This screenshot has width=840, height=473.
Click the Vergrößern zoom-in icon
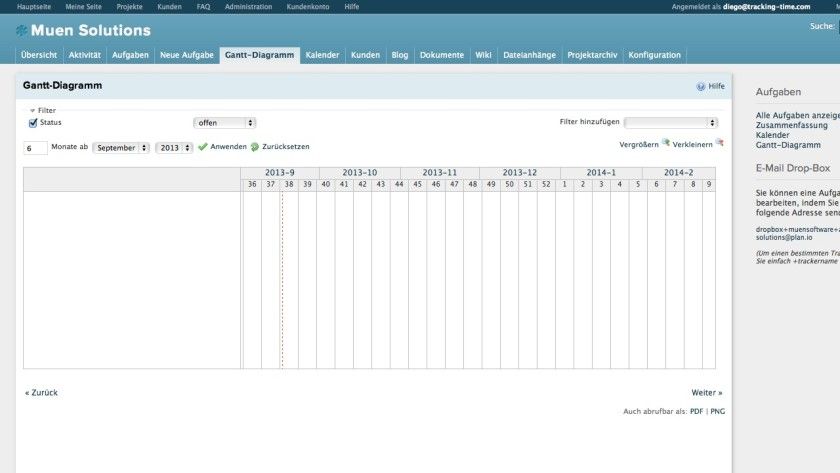pyautogui.click(x=665, y=142)
